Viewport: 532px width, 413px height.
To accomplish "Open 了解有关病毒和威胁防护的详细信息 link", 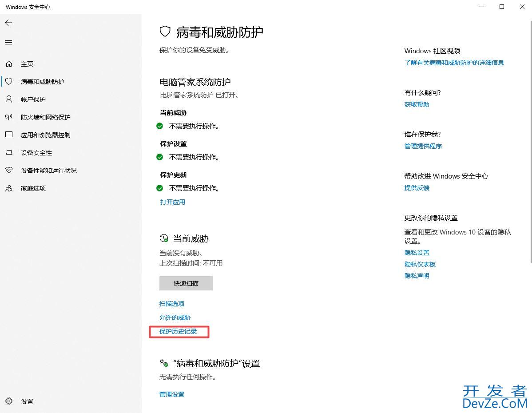I will 454,63.
